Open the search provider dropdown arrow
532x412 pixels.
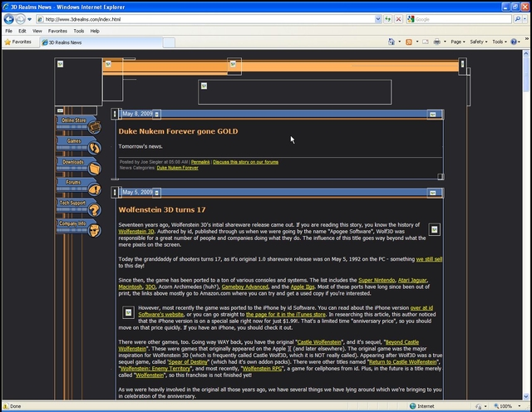click(x=525, y=19)
